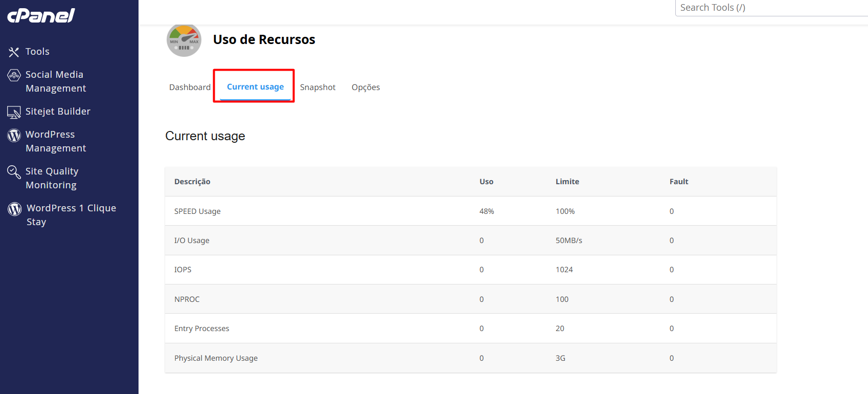Click the 100% limit value
The height and width of the screenshot is (394, 868).
pyautogui.click(x=565, y=211)
